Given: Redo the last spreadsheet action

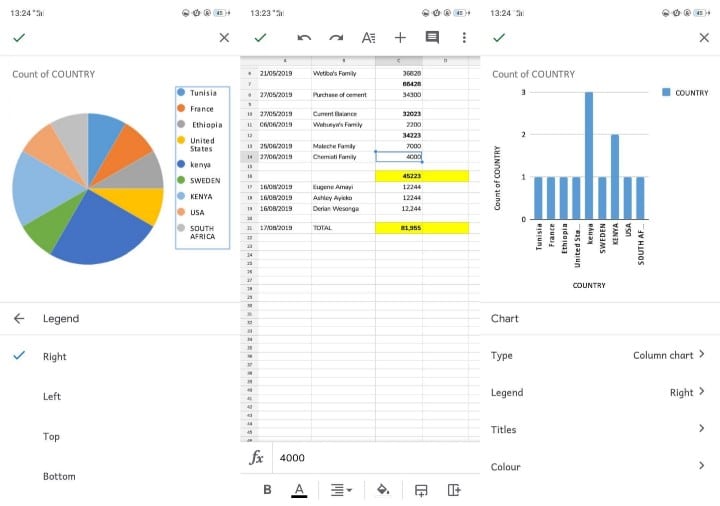Looking at the screenshot, I should tap(336, 38).
